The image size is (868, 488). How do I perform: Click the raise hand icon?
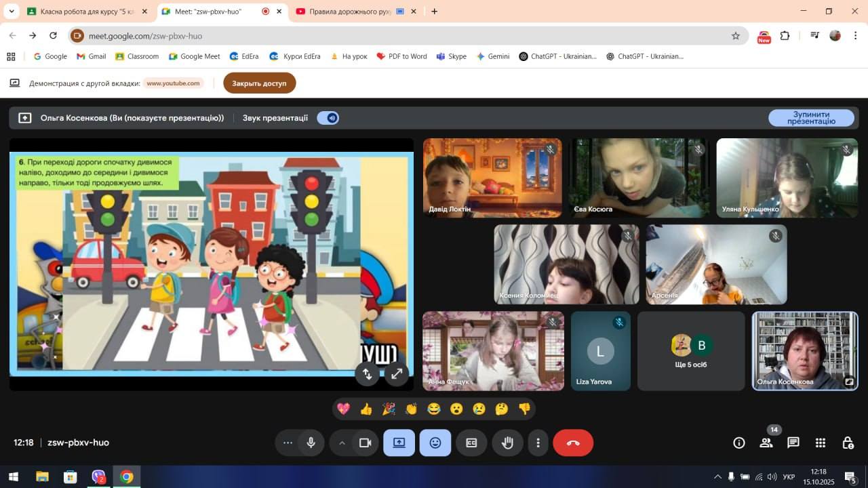click(507, 443)
